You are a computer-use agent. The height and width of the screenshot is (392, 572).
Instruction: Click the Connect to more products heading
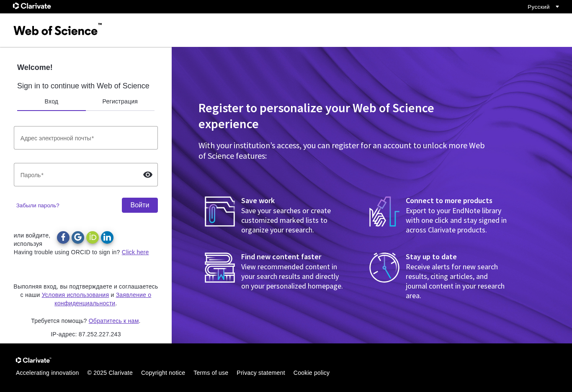tap(449, 201)
